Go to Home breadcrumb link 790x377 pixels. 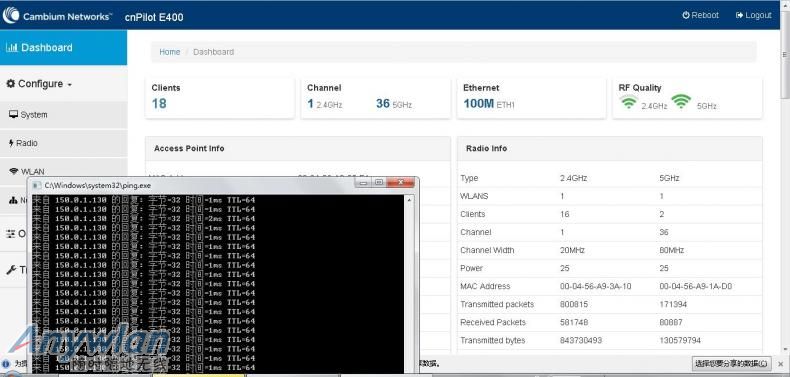click(169, 52)
